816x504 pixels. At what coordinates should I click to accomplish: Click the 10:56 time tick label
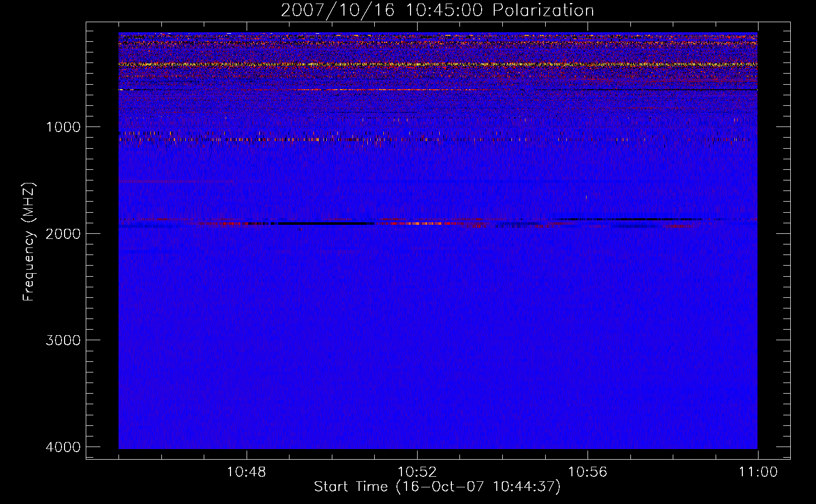[588, 472]
